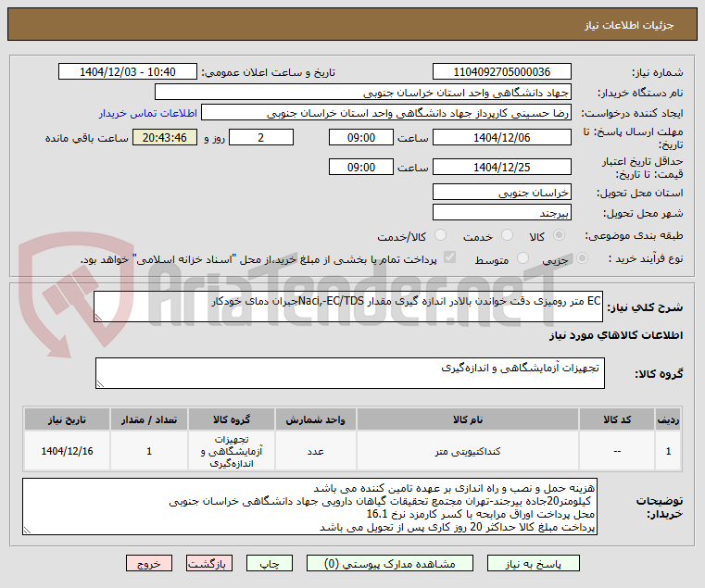Click the بازگشت back button
Viewport: 705px width, 588px height.
[209, 563]
